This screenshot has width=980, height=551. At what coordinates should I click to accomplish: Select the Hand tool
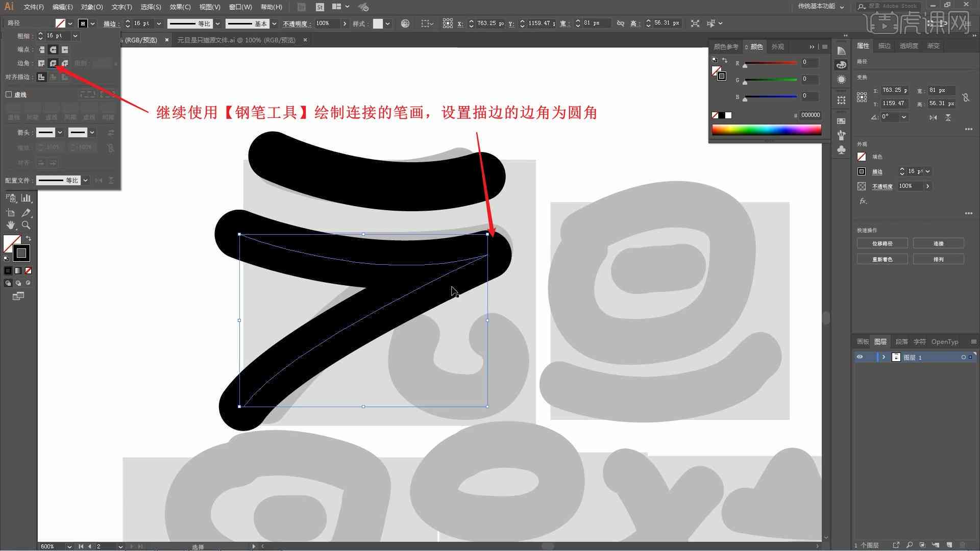(11, 225)
